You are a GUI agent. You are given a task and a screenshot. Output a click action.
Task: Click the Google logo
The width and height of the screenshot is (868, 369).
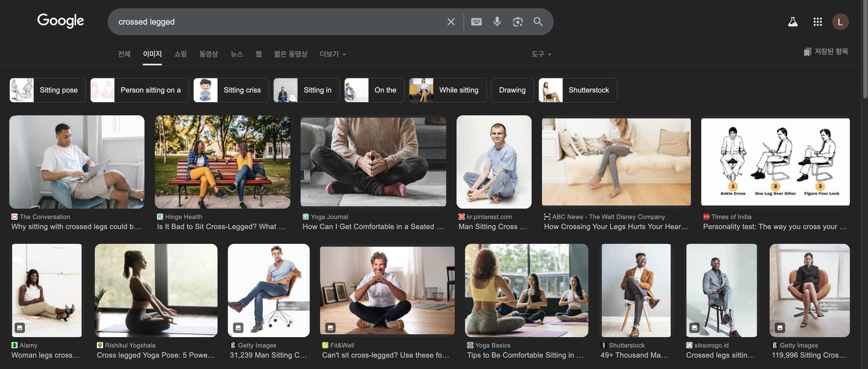point(61,21)
